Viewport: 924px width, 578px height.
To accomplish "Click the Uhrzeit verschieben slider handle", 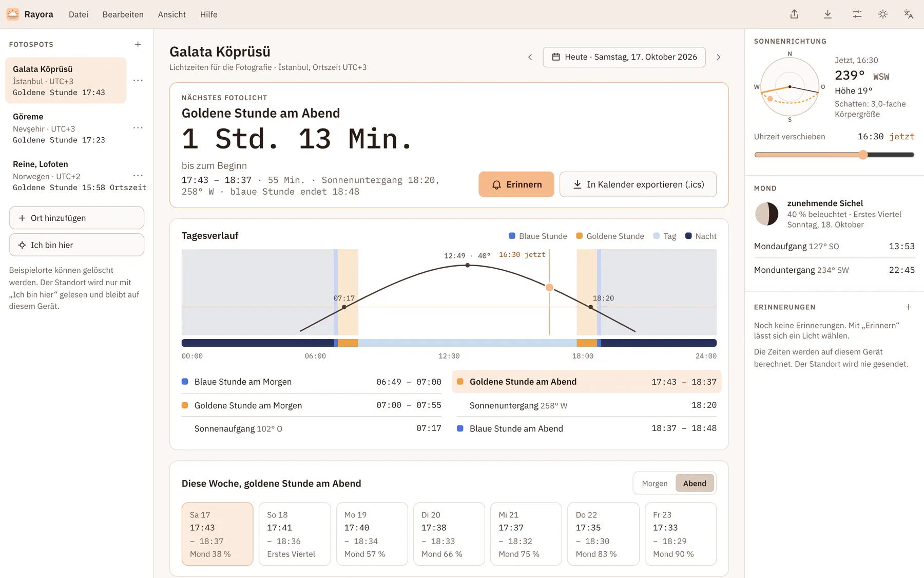I will click(863, 155).
